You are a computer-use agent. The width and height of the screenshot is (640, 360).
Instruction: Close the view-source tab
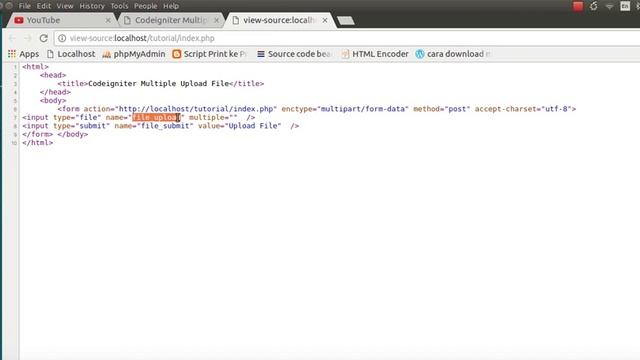pyautogui.click(x=325, y=20)
